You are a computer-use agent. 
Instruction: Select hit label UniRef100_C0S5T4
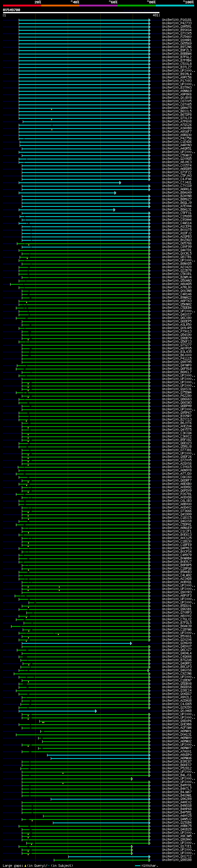(177, 165)
